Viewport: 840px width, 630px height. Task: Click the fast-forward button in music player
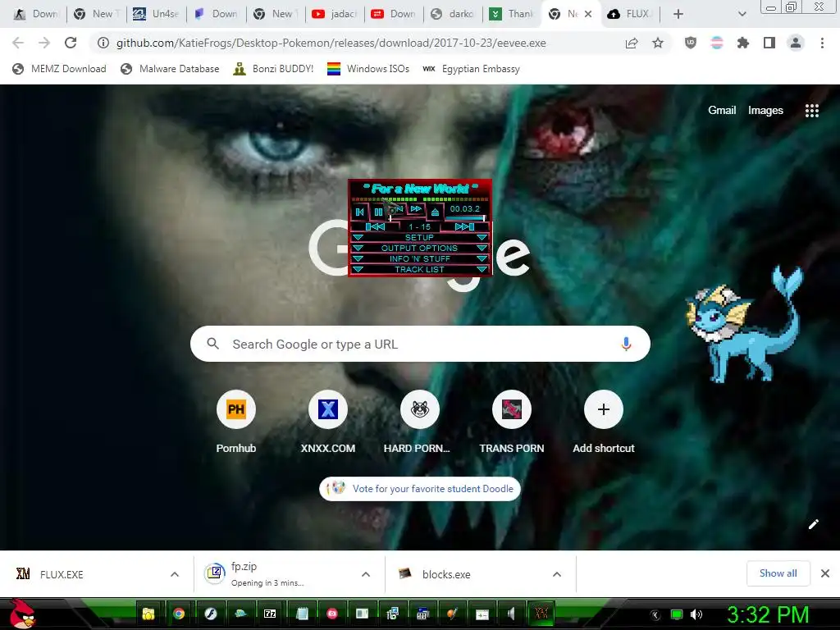[x=416, y=209]
